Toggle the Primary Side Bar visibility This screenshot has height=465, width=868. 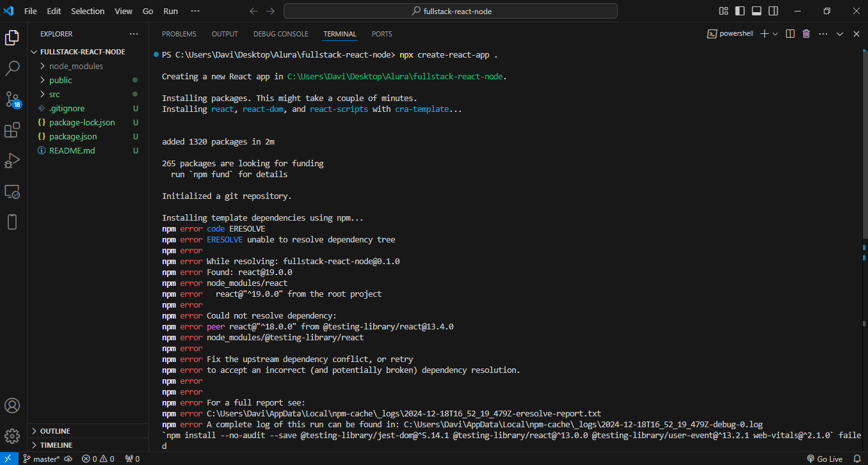(740, 11)
